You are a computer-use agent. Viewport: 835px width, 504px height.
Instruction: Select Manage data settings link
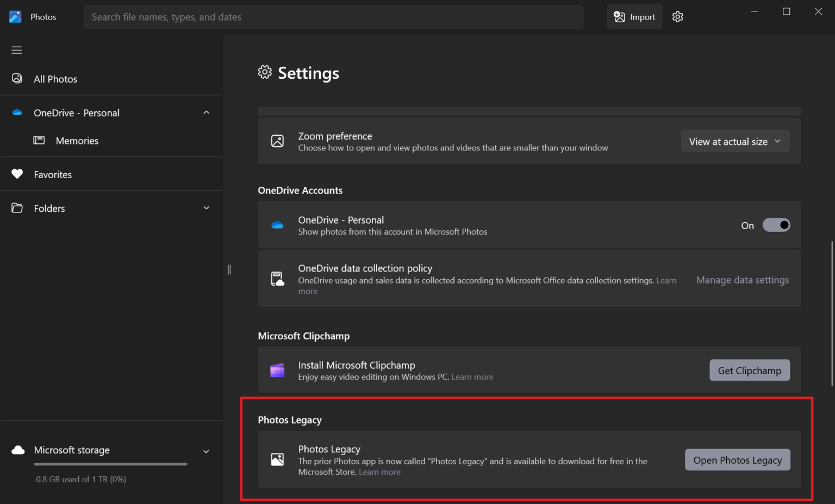tap(743, 280)
